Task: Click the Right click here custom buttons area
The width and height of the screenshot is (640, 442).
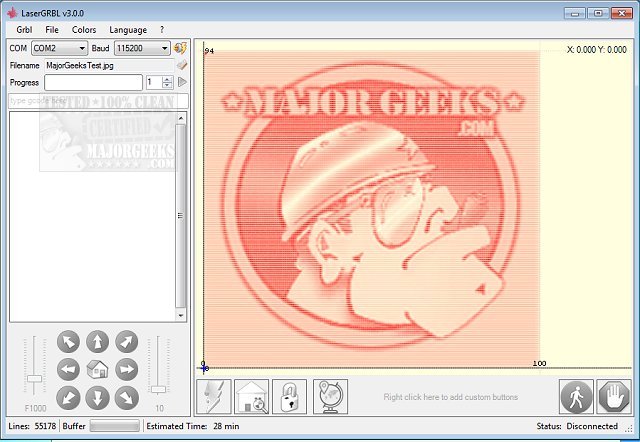Action: coord(451,397)
